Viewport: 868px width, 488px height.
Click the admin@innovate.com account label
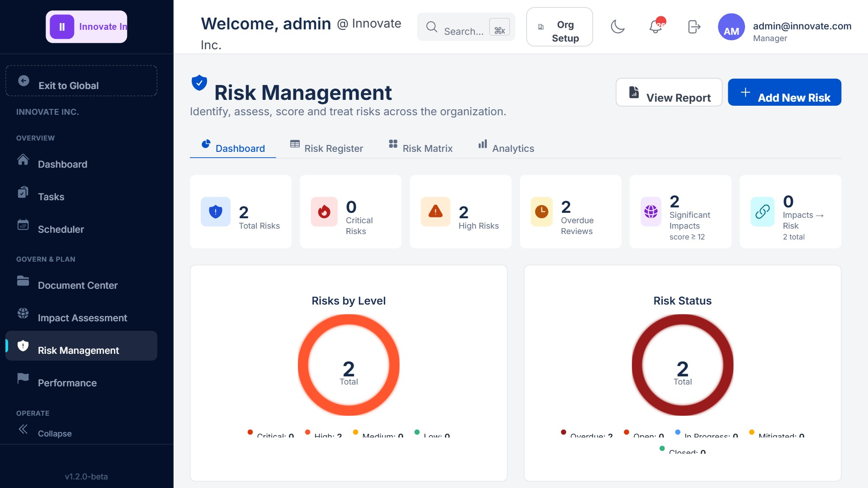pyautogui.click(x=802, y=26)
